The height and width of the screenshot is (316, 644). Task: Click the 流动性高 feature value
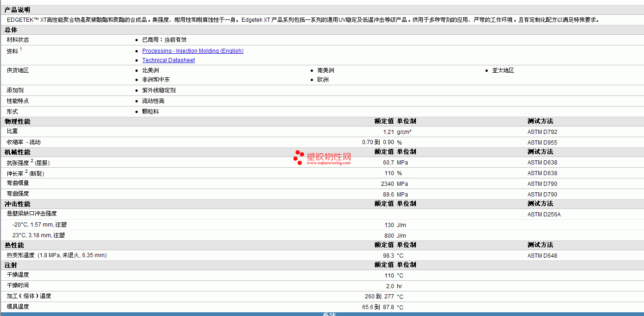pos(153,101)
